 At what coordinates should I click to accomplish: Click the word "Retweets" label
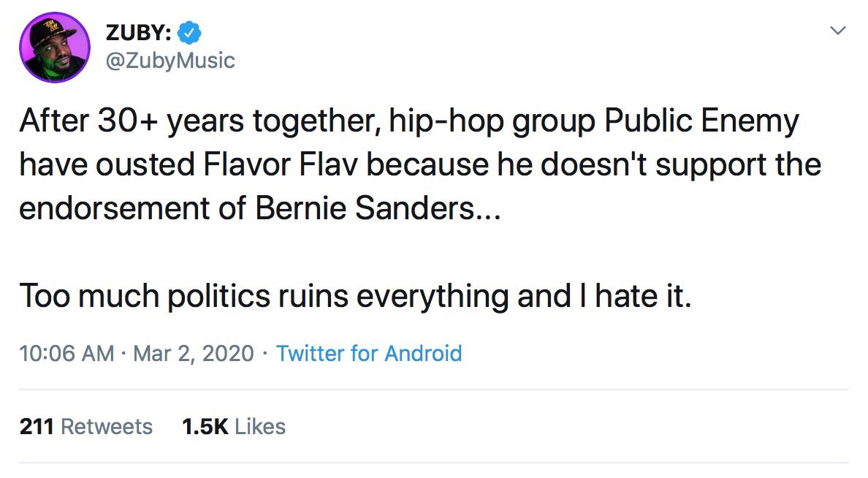(x=106, y=427)
